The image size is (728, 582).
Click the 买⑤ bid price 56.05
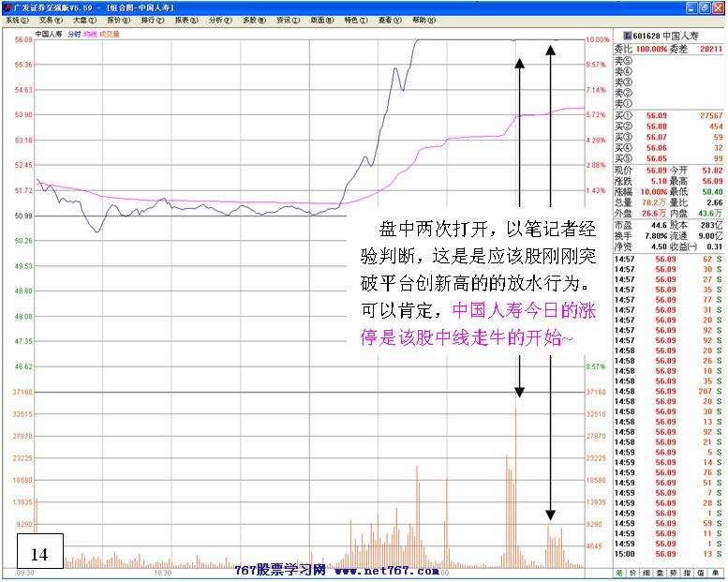pos(657,158)
